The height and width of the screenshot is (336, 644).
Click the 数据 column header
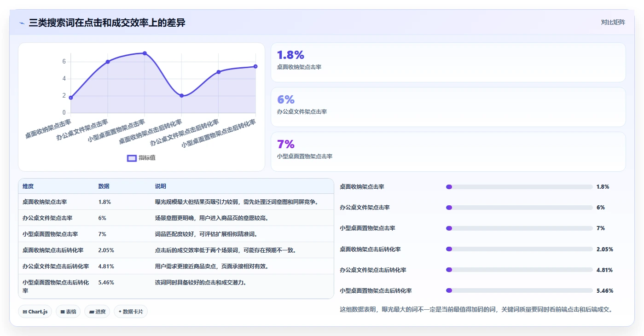[104, 186]
